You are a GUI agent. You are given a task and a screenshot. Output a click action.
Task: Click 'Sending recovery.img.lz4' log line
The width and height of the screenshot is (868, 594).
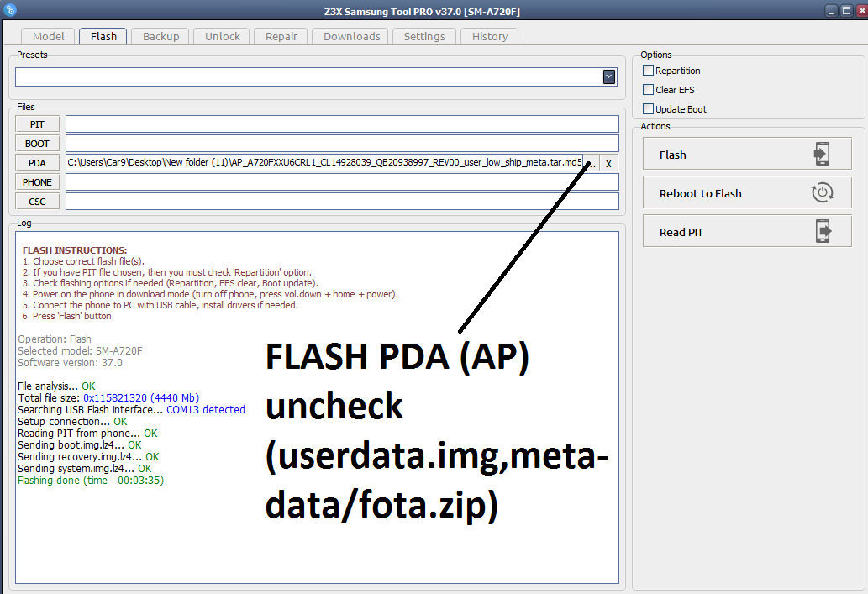(88, 457)
